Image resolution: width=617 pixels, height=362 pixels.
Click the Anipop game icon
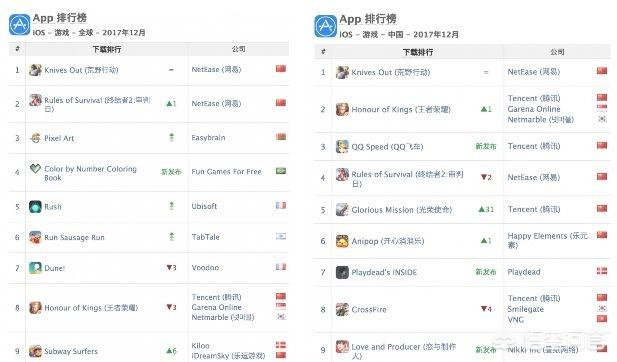click(342, 241)
